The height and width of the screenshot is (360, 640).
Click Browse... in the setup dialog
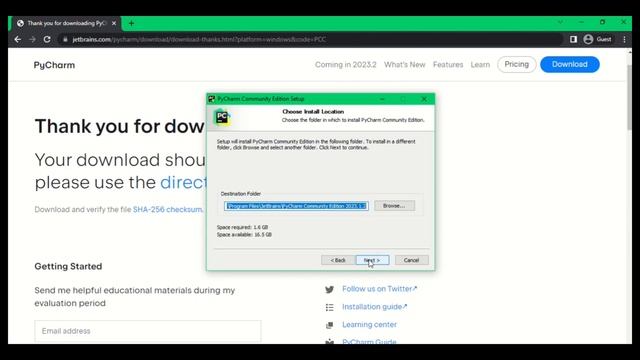[x=394, y=206]
